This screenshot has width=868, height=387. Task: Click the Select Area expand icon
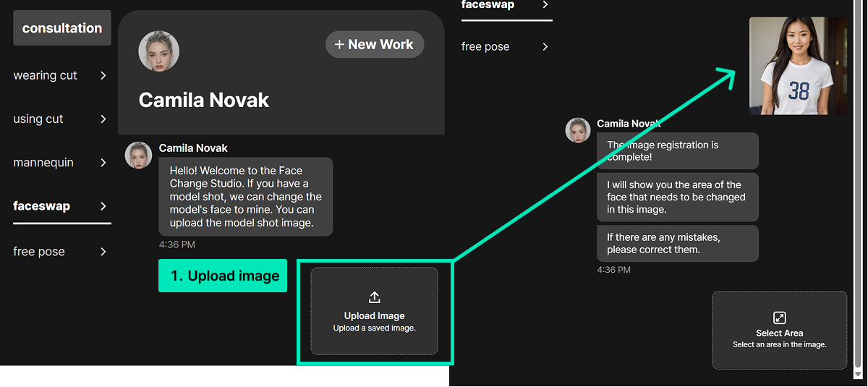(780, 318)
